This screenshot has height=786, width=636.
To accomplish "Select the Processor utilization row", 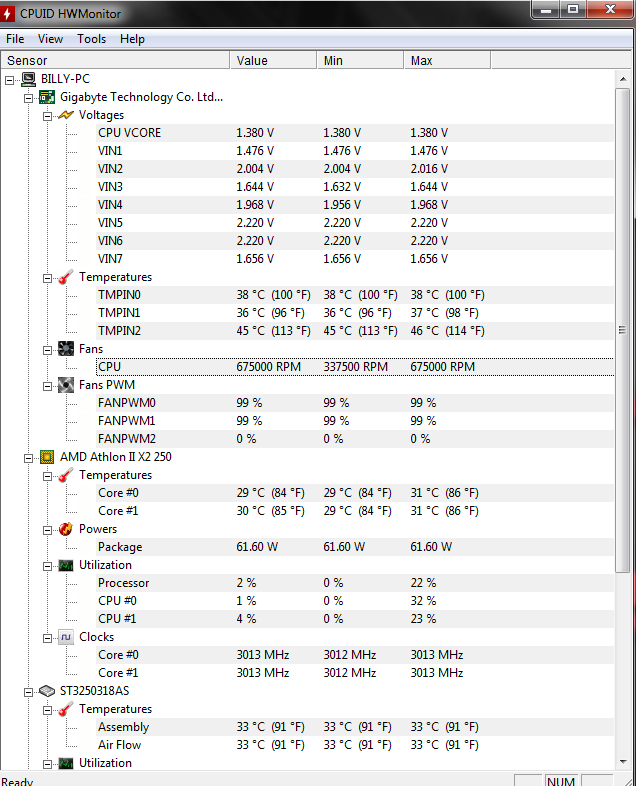I will tap(355, 583).
